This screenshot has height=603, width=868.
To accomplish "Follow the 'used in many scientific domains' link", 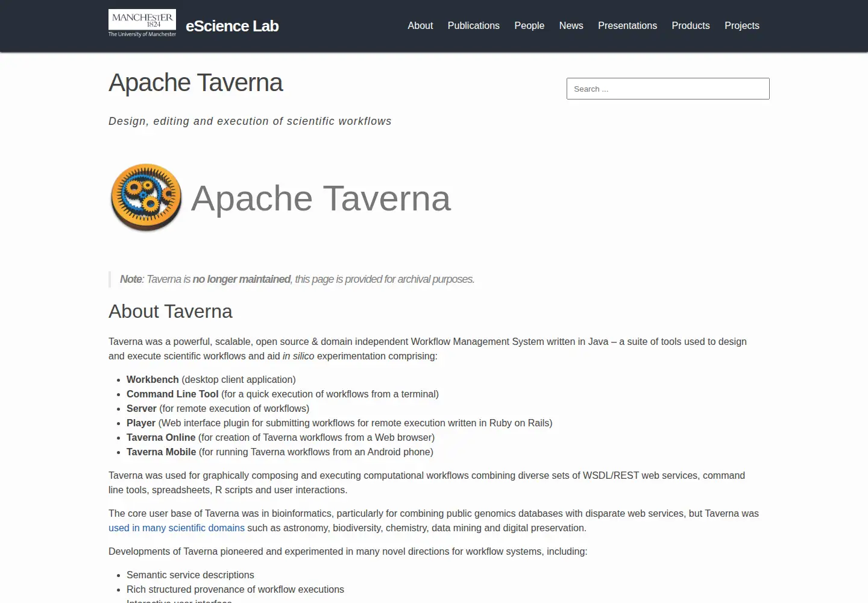I will (177, 528).
